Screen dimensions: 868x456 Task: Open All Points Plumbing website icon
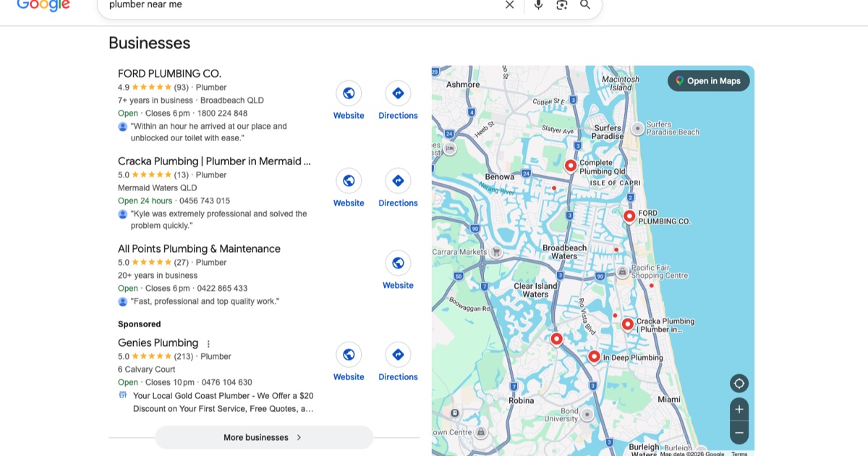pos(398,263)
